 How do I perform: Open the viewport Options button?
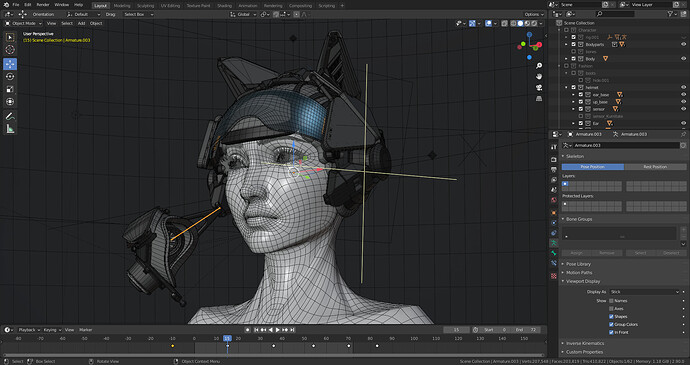534,14
